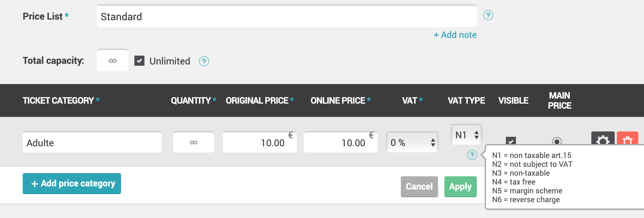Image resolution: width=644 pixels, height=218 pixels.
Task: Click the VAT type help question icon
Action: (472, 155)
